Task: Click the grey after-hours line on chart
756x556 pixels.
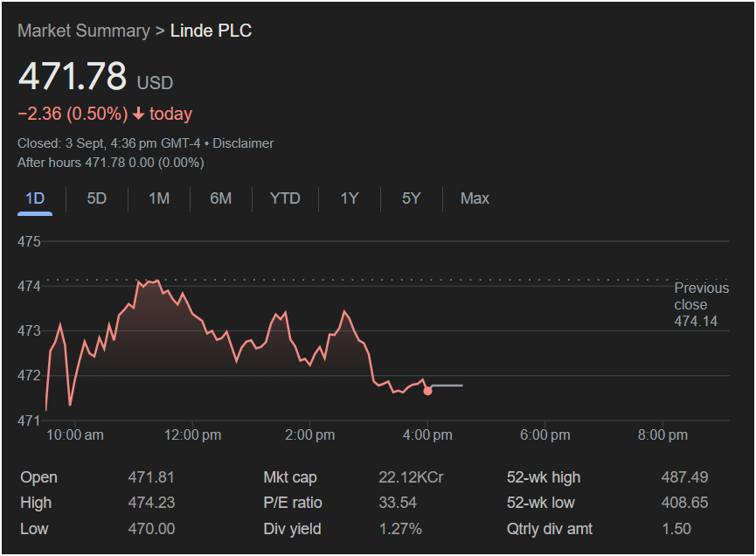Action: (447, 386)
